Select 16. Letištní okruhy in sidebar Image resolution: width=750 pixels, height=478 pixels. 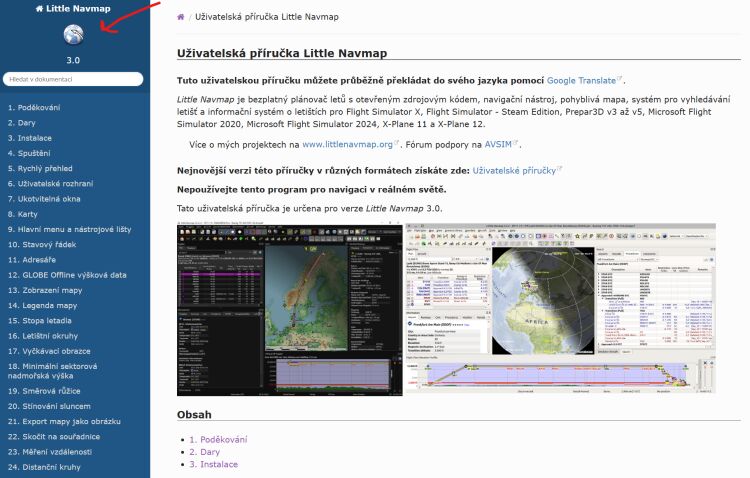pyautogui.click(x=43, y=336)
